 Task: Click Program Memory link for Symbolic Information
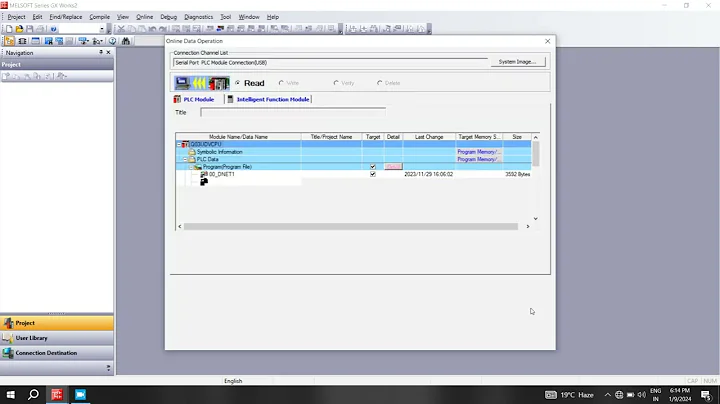coord(478,152)
